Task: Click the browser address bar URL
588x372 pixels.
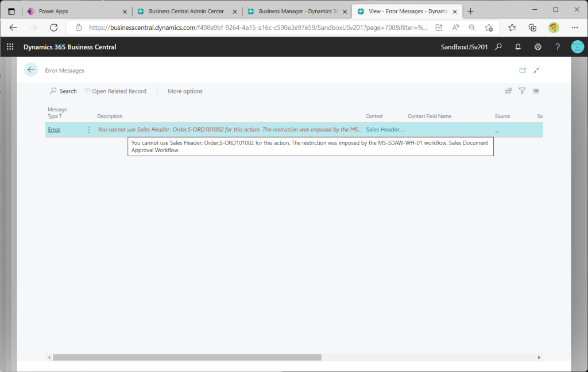Action: tap(258, 28)
